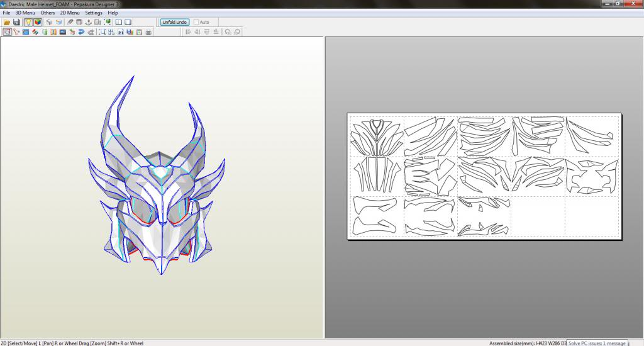Click the blue image panel icon in second toolbar
Image resolution: width=644 pixels, height=346 pixels.
click(25, 32)
